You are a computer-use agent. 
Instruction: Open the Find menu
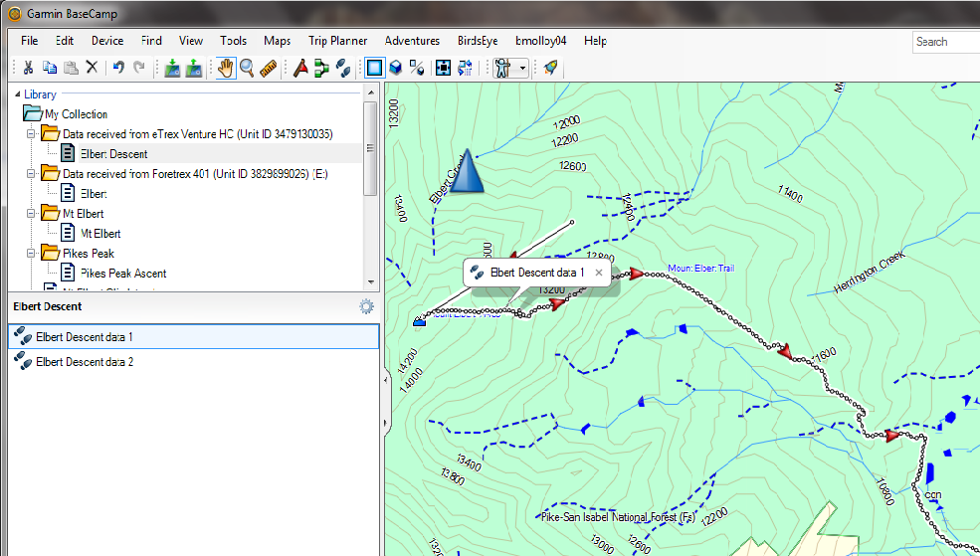pyautogui.click(x=151, y=41)
